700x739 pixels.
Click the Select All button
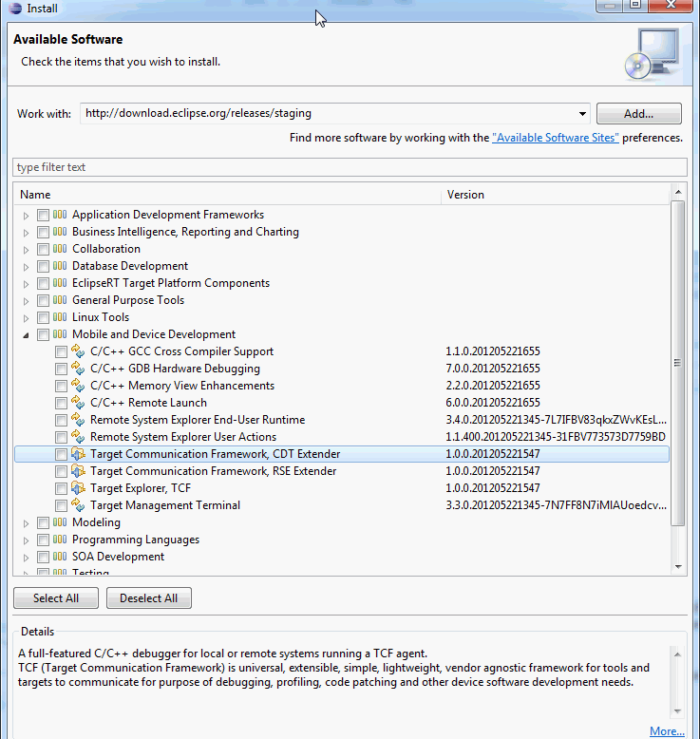56,598
